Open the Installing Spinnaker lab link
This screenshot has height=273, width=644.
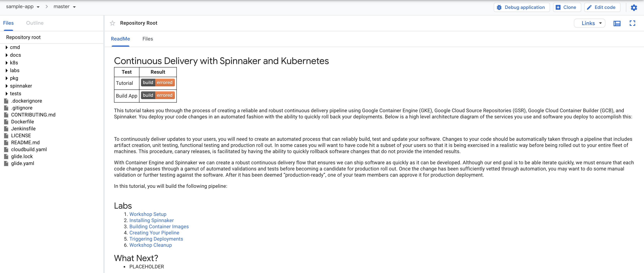(151, 220)
